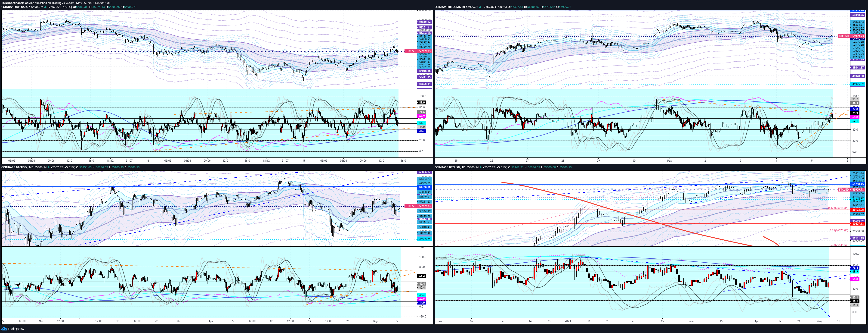868x333 pixels.
Task: Select the 57646.40 price label
Action: pyautogui.click(x=425, y=33)
